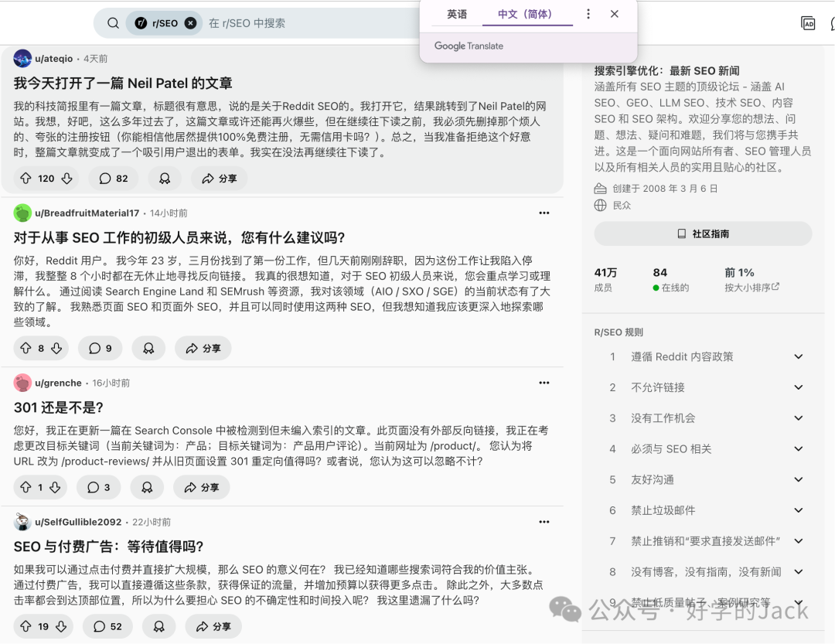Give an award on the "301 还是不是?" post
The width and height of the screenshot is (835, 644).
146,487
